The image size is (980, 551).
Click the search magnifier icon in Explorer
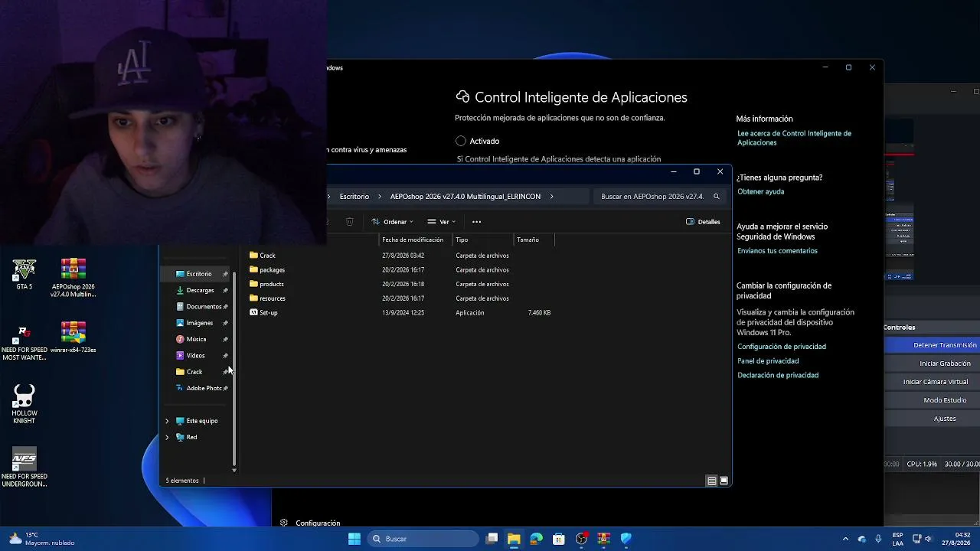click(717, 197)
